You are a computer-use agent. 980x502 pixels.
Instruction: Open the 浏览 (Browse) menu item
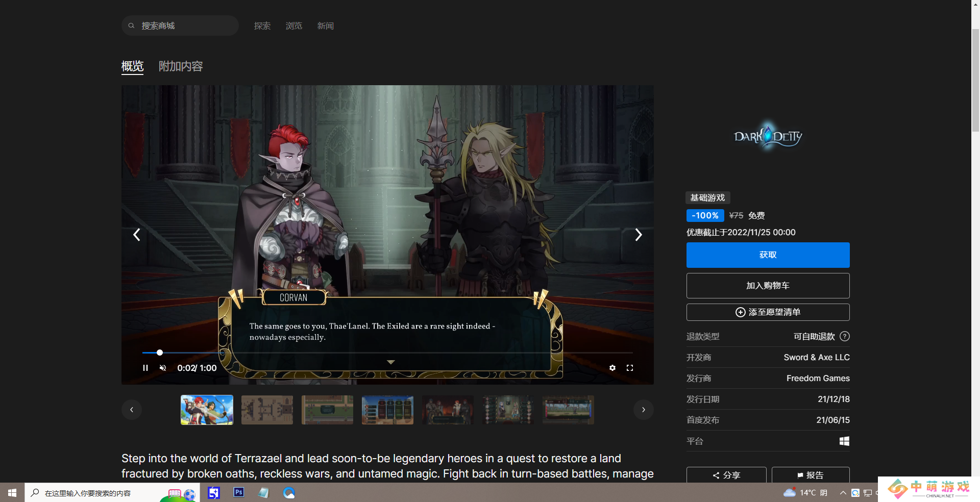click(294, 26)
